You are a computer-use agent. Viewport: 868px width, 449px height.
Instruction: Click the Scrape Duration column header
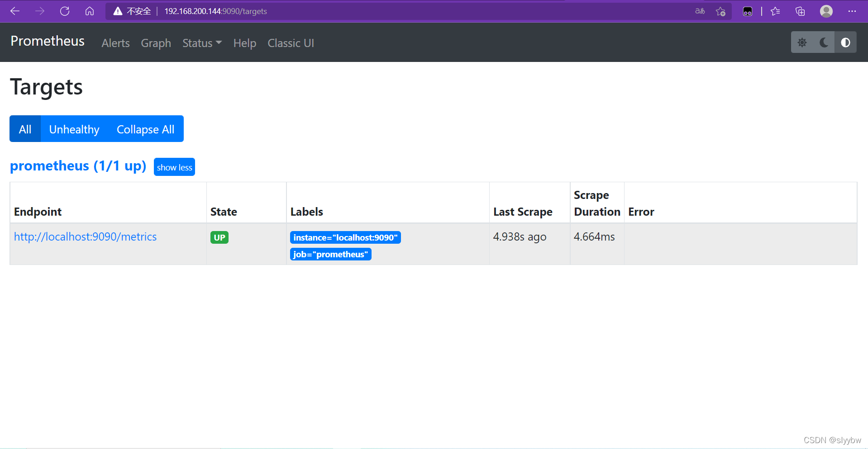coord(597,203)
